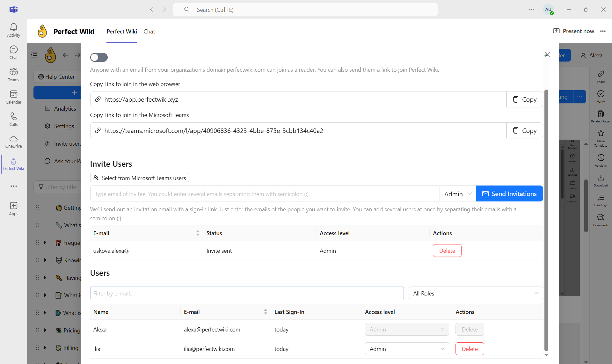Click the Send Invitations button
Viewport: 612px width, 364px height.
(509, 193)
